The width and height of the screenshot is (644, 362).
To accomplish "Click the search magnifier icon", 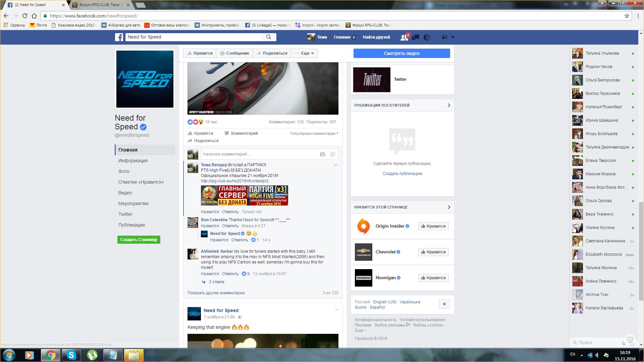I will tap(269, 37).
